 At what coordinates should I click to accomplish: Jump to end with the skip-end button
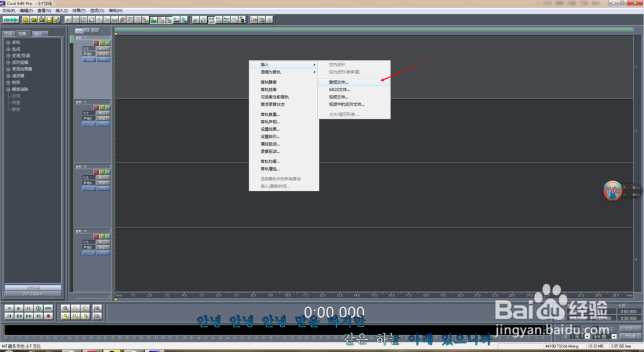(38, 316)
